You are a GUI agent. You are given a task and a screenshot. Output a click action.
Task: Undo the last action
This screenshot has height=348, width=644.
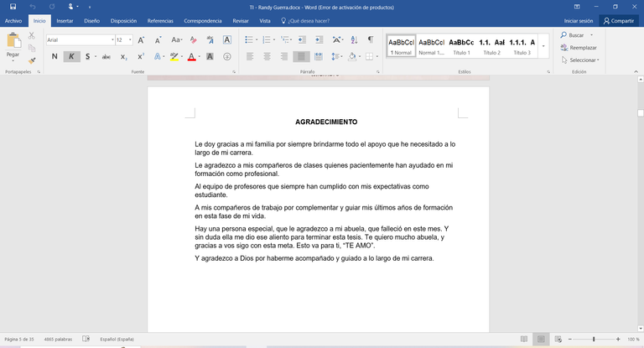[33, 7]
